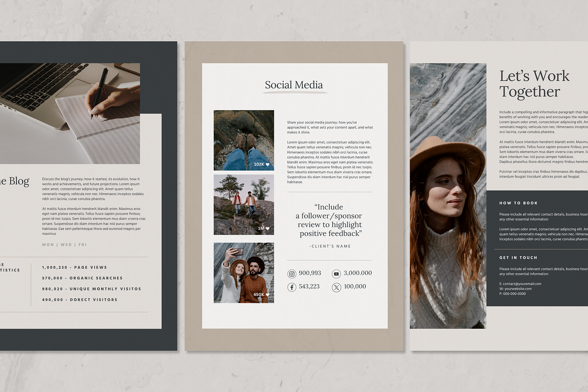
Task: Select the selfie couple photo thumbnail
Action: pos(244,273)
